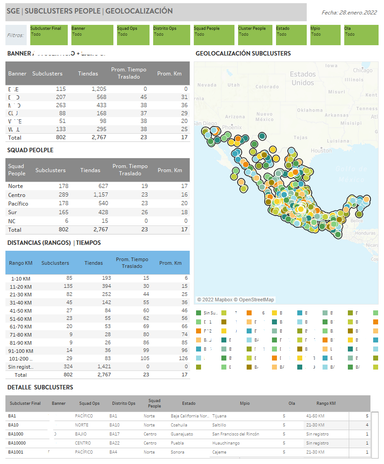The height and width of the screenshot is (464, 384).
Task: Click the Sin registro distance range row
Action: click(98, 367)
